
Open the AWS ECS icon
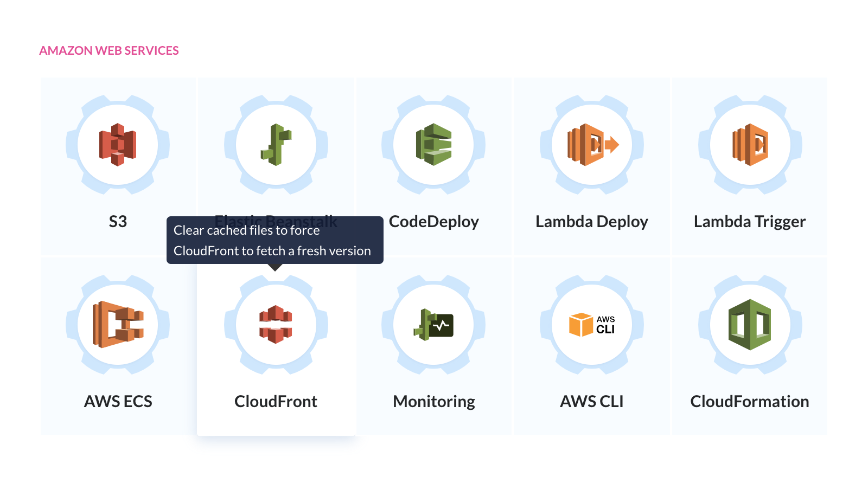[118, 325]
